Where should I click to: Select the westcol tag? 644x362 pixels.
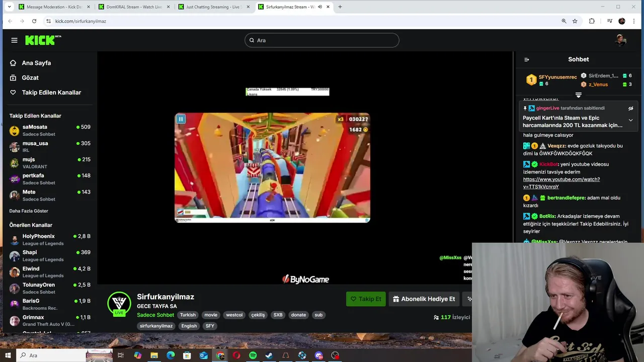click(234, 315)
